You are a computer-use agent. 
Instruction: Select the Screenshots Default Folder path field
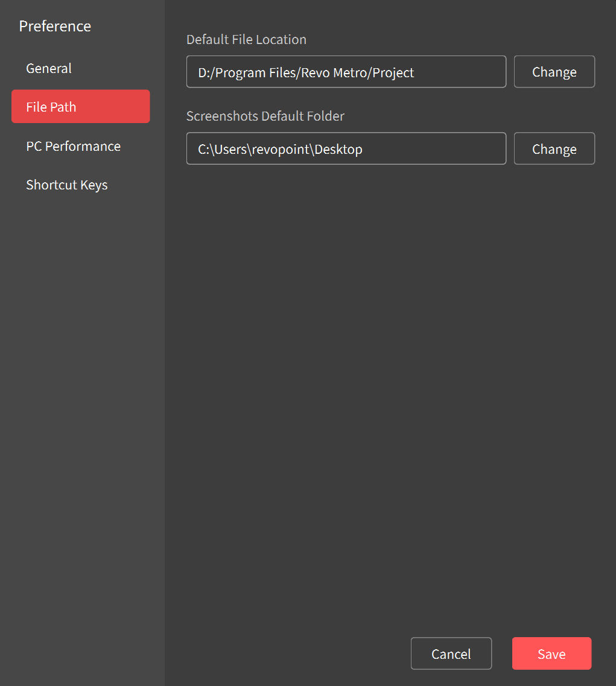pyautogui.click(x=346, y=148)
